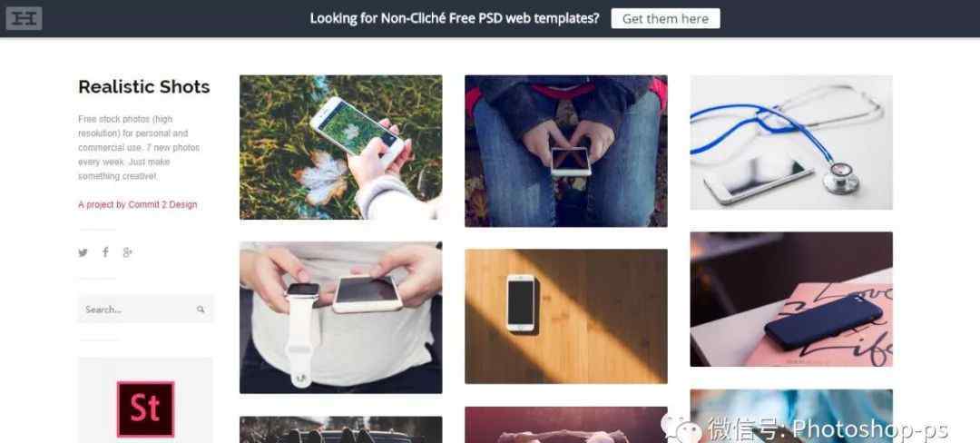Open the phone on wooden table photo

tap(565, 316)
